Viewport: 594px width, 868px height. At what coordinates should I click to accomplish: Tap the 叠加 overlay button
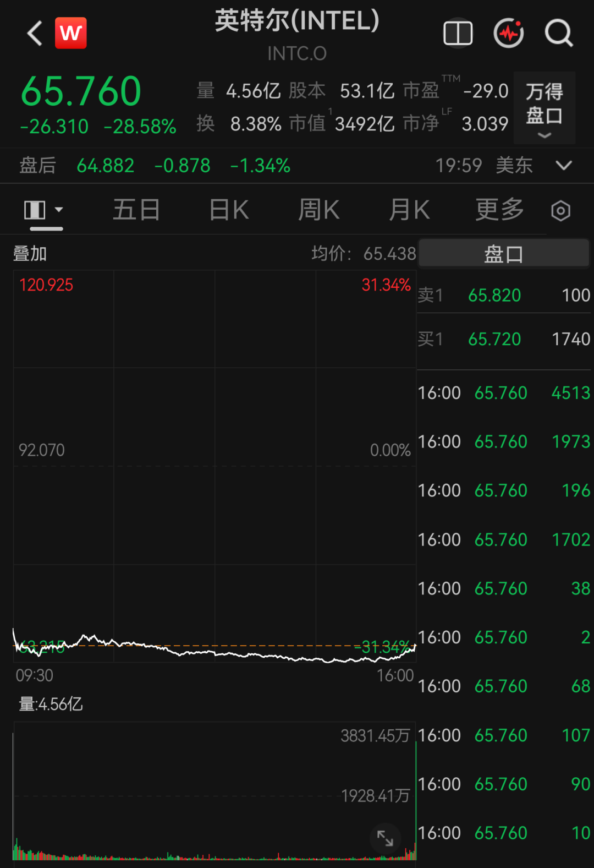click(30, 254)
